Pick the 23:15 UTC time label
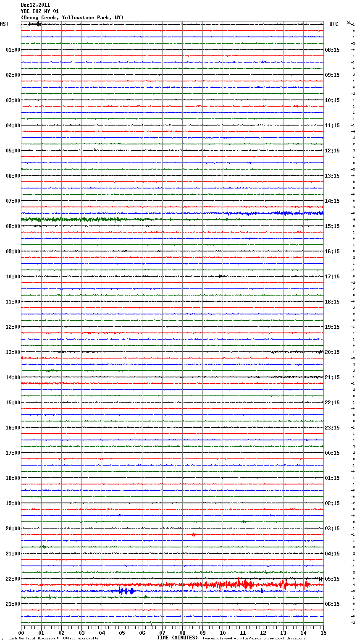The width and height of the screenshot is (357, 644). (332, 428)
